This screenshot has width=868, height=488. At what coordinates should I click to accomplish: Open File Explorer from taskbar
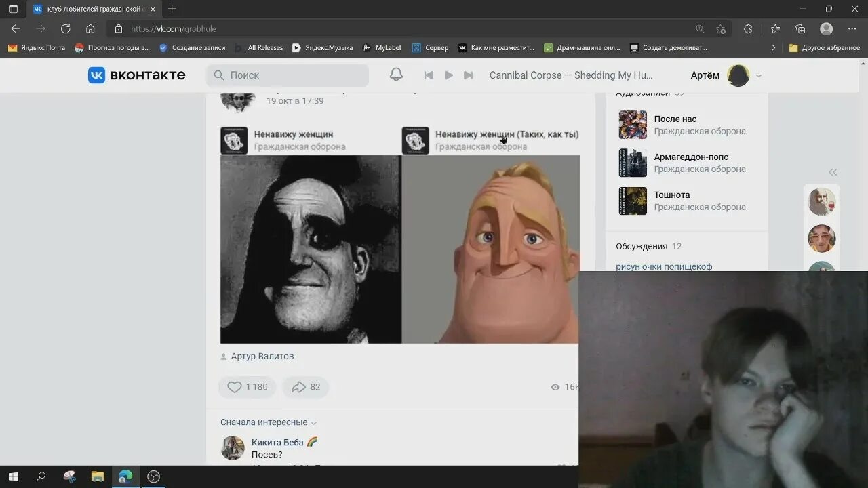(97, 476)
